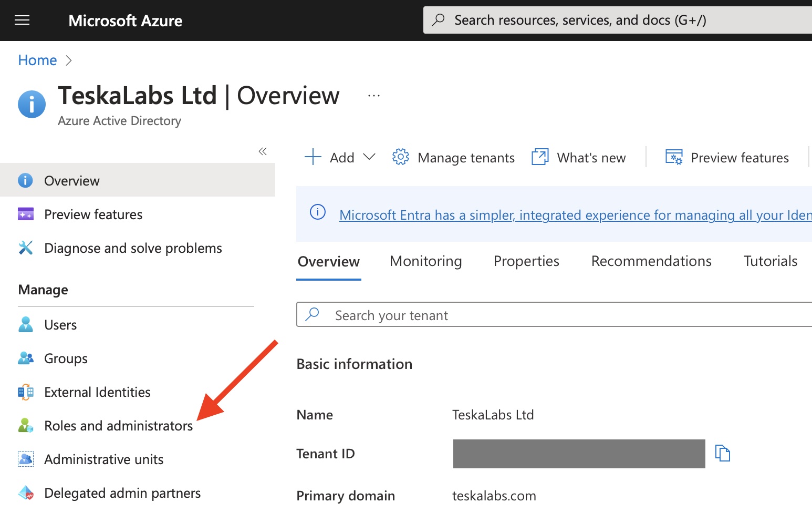The height and width of the screenshot is (513, 812).
Task: Switch to the Tutorials tab
Action: click(x=771, y=261)
